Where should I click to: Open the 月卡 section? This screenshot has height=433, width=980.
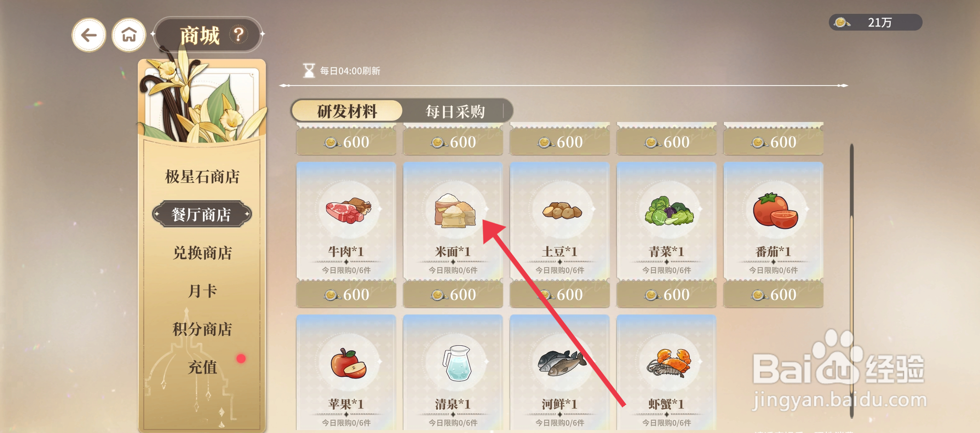pyautogui.click(x=202, y=291)
